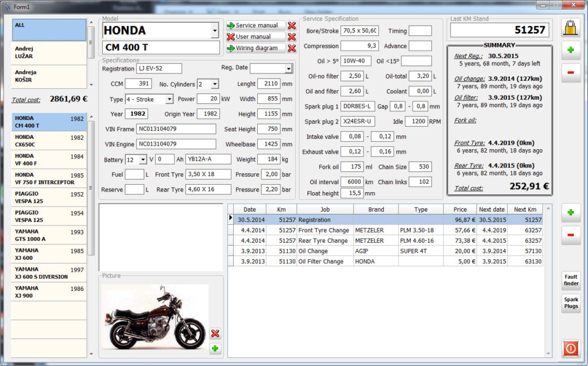
Task: Open the Service manual
Action: [256, 25]
